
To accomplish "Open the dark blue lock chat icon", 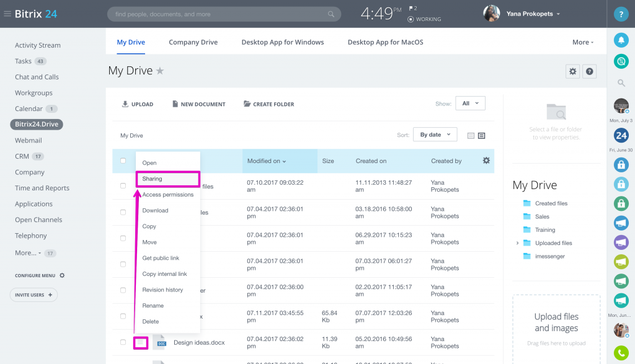I will 621,165.
